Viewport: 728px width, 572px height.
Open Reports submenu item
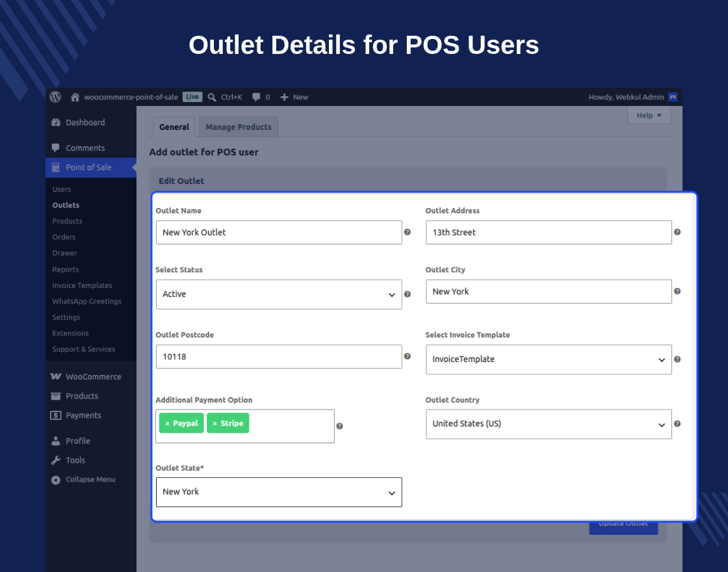click(66, 270)
